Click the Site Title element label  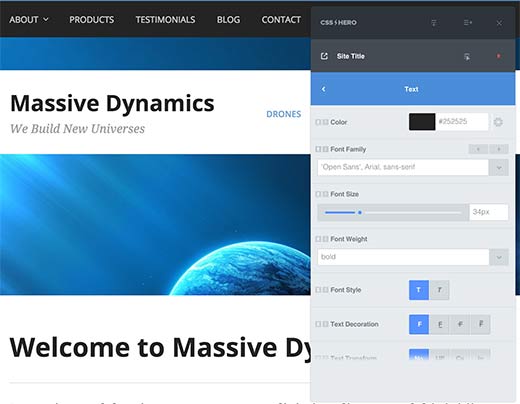(x=351, y=56)
